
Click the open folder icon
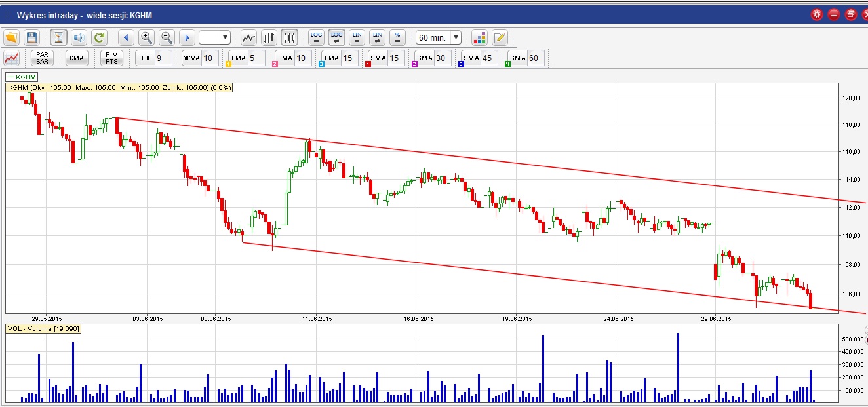tap(11, 37)
